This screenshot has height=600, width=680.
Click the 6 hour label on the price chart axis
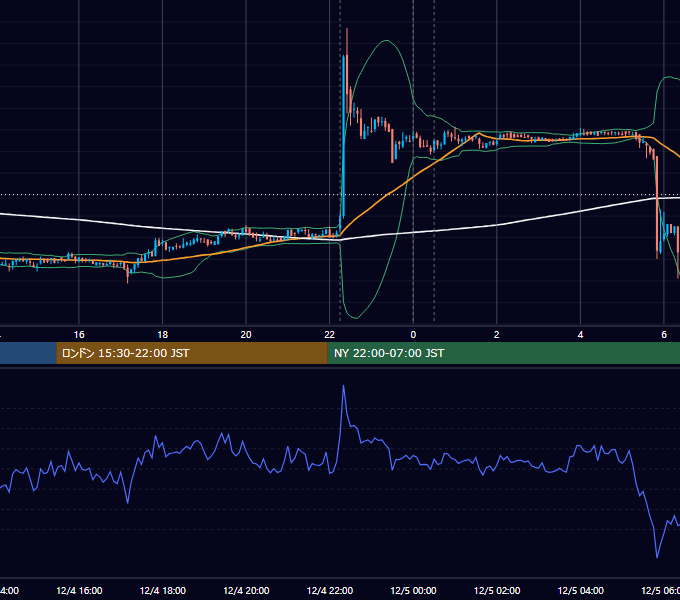coord(664,335)
